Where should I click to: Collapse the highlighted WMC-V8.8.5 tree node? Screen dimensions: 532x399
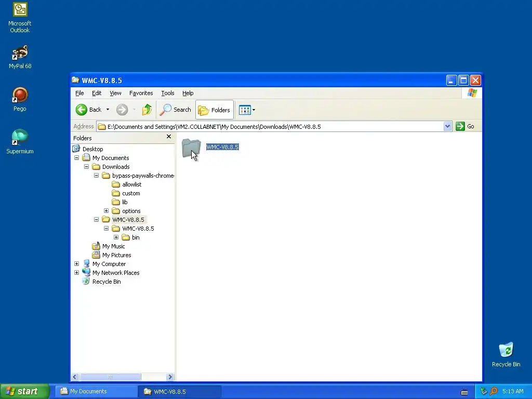[x=96, y=220]
